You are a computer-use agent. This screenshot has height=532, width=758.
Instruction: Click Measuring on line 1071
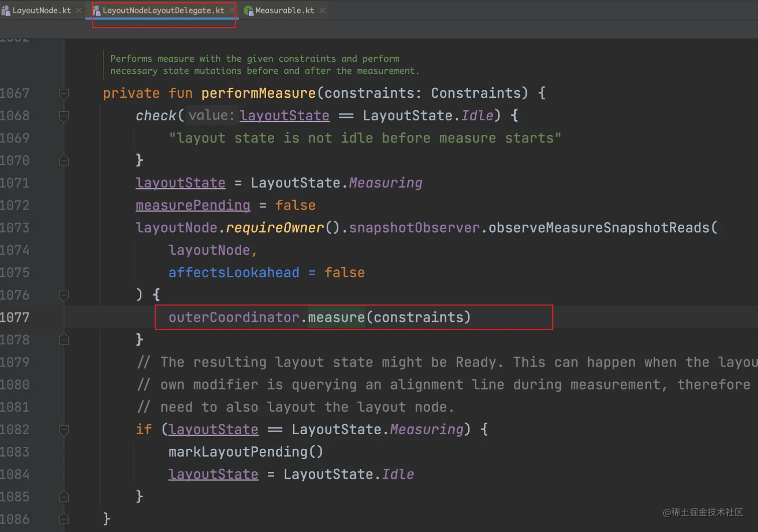[x=386, y=183]
